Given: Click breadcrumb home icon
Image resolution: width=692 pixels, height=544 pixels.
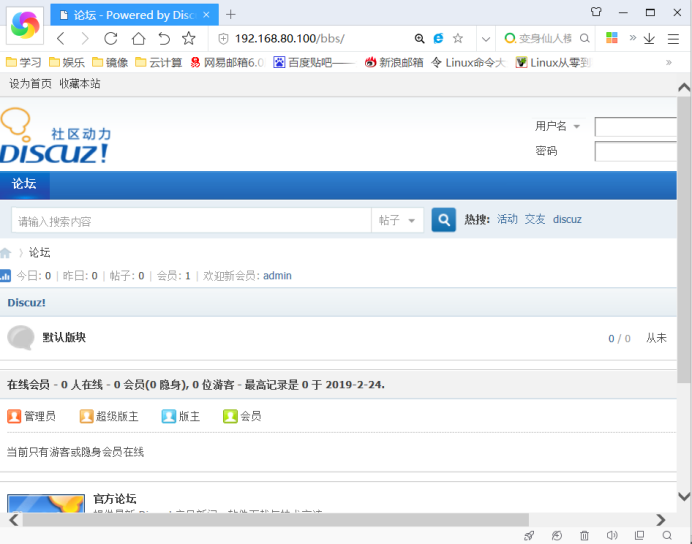Looking at the screenshot, I should (x=5, y=253).
